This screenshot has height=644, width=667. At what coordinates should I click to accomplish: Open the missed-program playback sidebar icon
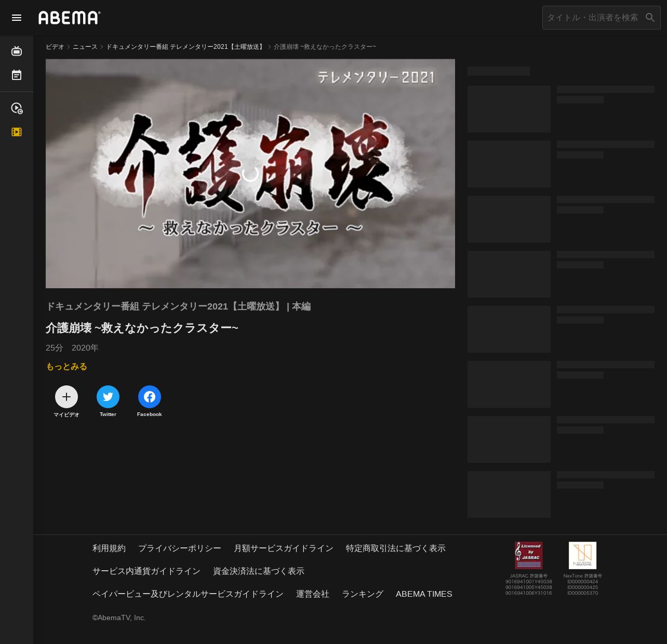pyautogui.click(x=17, y=108)
